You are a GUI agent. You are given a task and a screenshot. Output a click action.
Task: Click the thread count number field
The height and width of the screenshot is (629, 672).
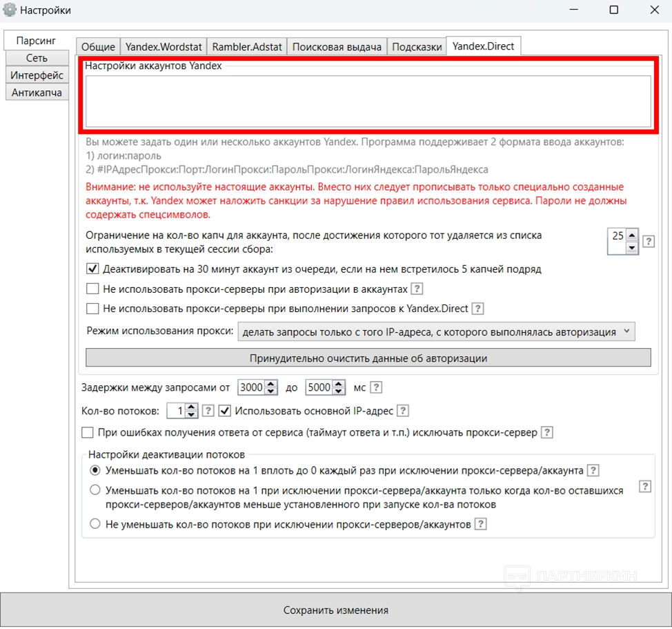click(177, 411)
